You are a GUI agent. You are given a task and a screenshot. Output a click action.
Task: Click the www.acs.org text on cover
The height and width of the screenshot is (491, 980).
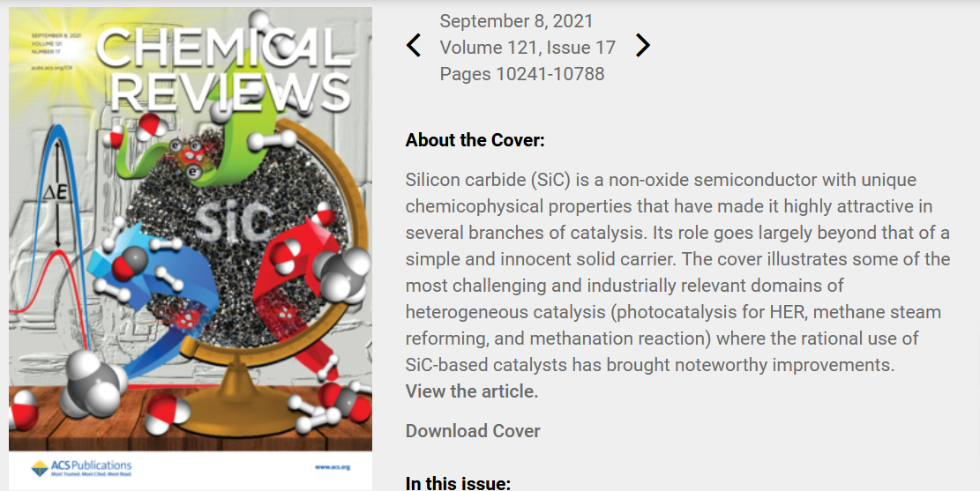tap(333, 466)
